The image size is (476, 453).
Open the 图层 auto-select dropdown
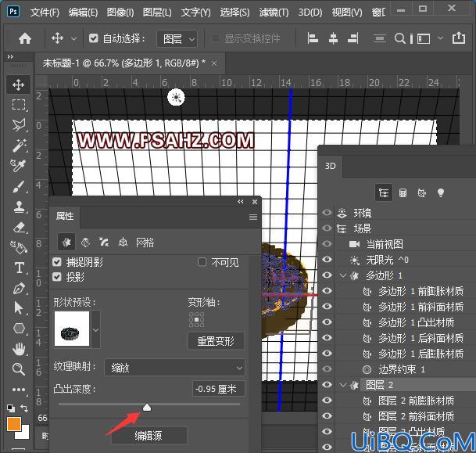click(x=177, y=39)
